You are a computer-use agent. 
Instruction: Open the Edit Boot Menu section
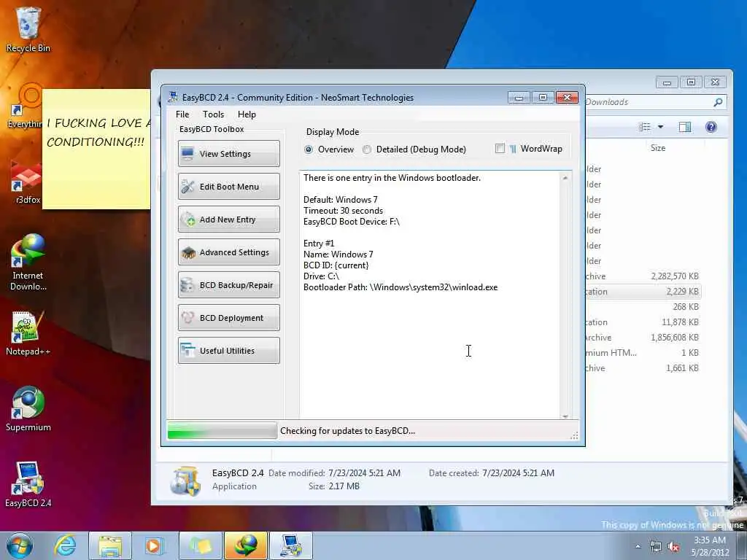click(x=228, y=187)
